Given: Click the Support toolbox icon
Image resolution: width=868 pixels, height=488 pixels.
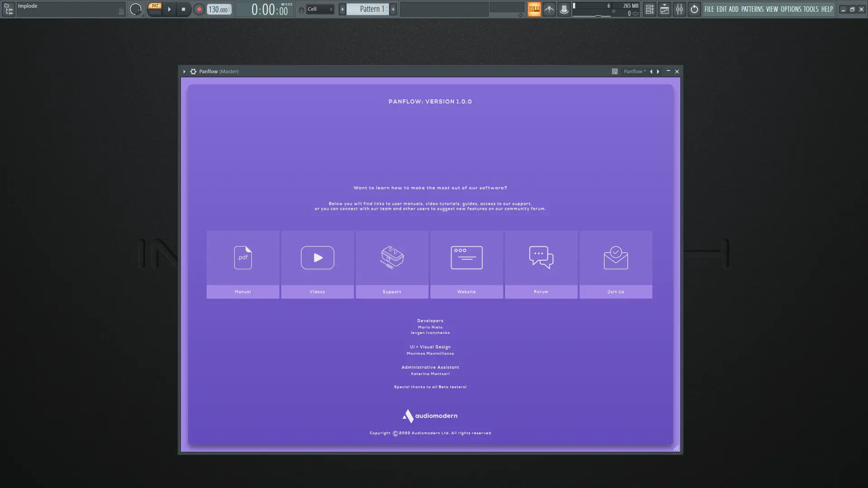Looking at the screenshot, I should tap(392, 258).
